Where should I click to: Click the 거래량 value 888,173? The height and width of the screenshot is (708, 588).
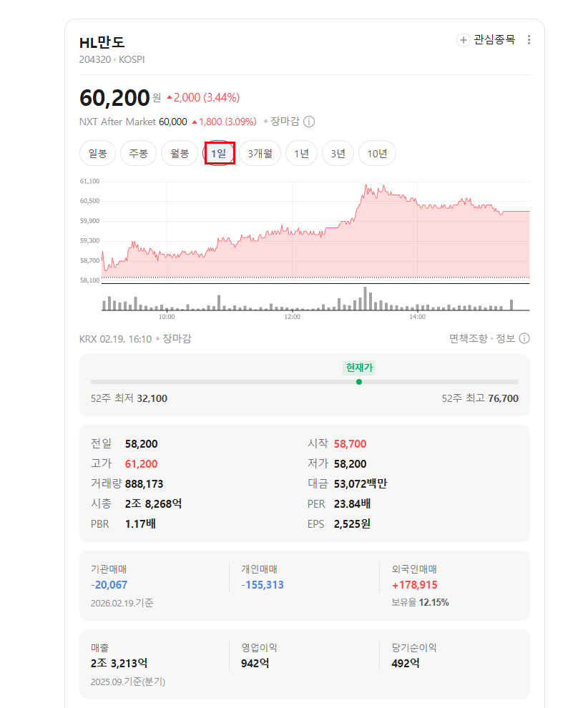pos(144,483)
